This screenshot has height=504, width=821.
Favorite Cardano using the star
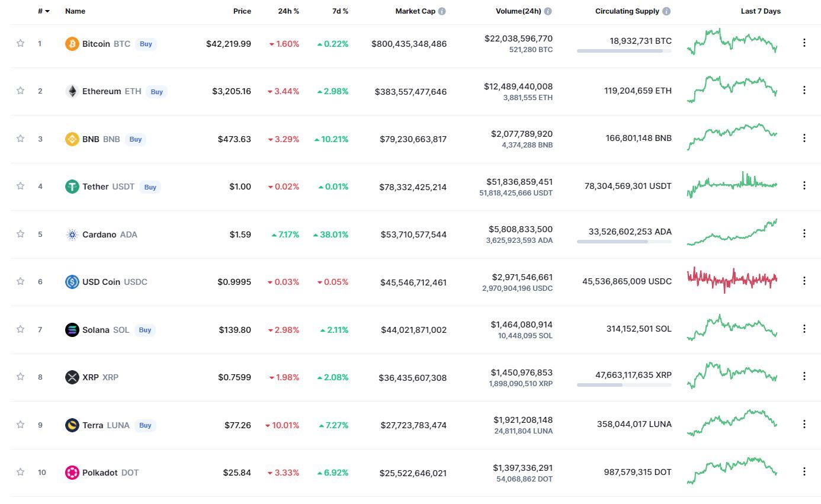(20, 234)
